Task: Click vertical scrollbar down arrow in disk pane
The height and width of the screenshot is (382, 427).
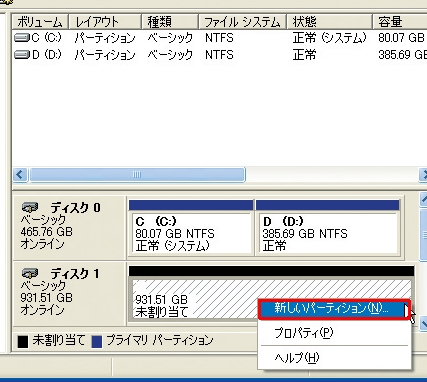Action: click(x=423, y=323)
